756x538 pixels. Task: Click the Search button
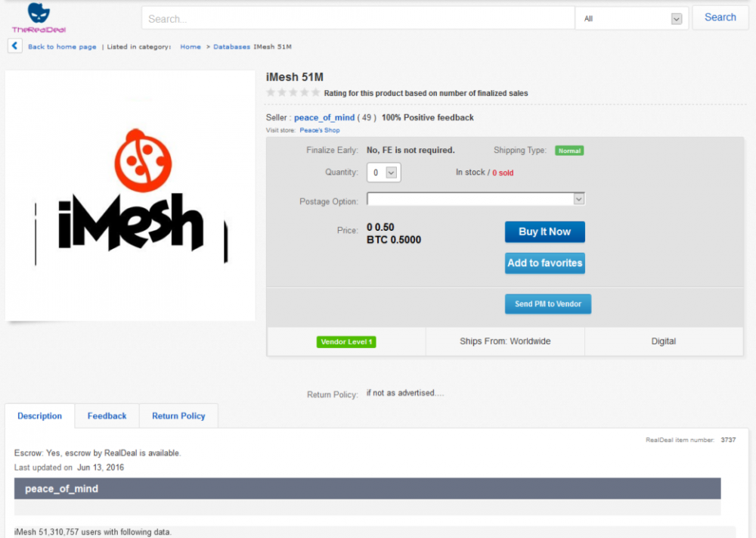[x=720, y=17]
